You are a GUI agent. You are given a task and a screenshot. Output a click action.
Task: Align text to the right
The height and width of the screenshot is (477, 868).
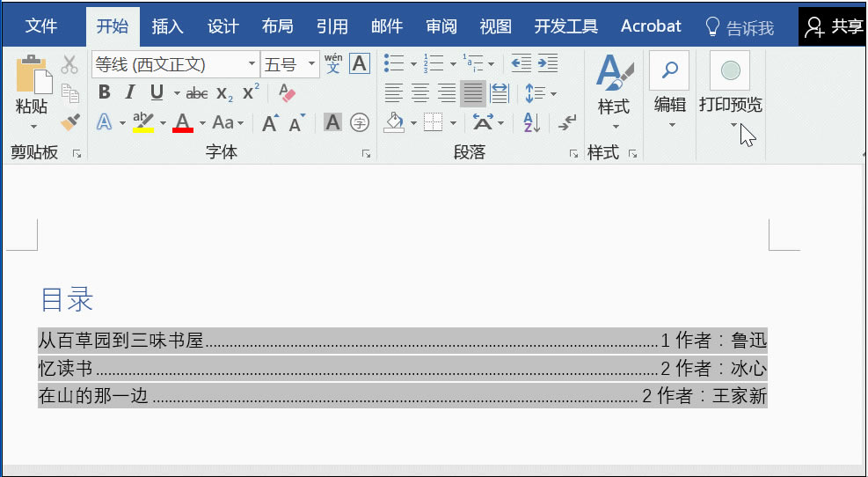(446, 93)
